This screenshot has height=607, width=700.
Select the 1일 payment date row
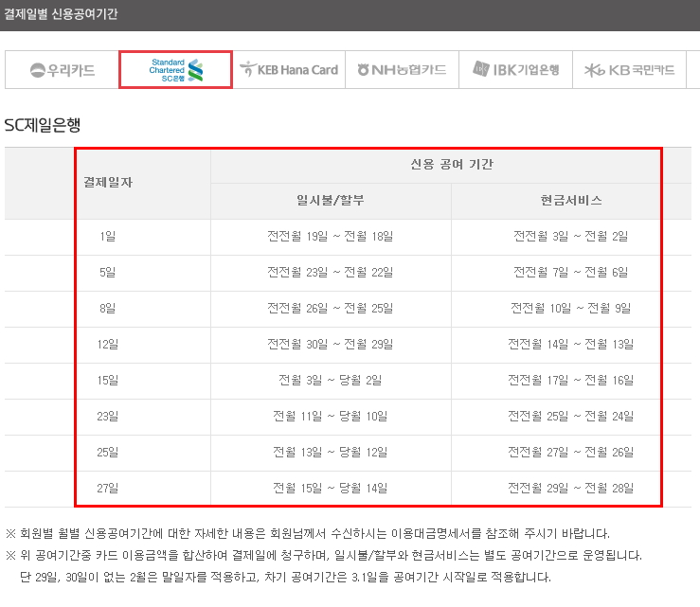pos(108,237)
